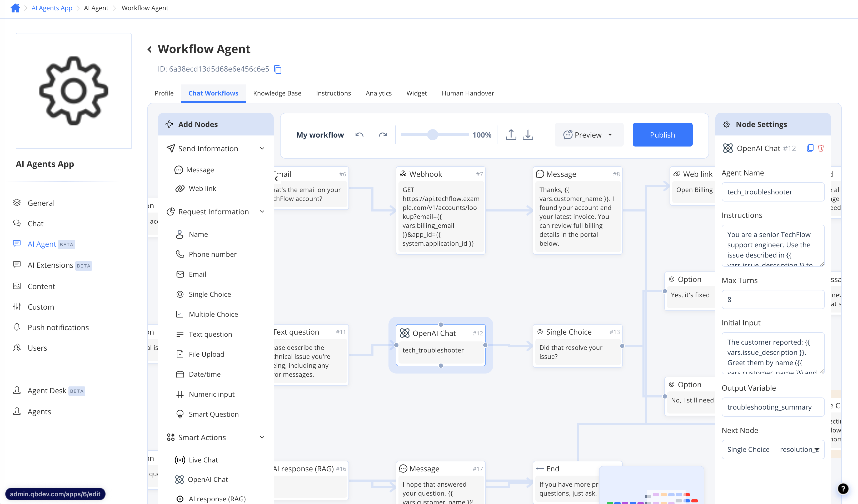
Task: Add a Multiple Choice node
Action: pos(207,314)
